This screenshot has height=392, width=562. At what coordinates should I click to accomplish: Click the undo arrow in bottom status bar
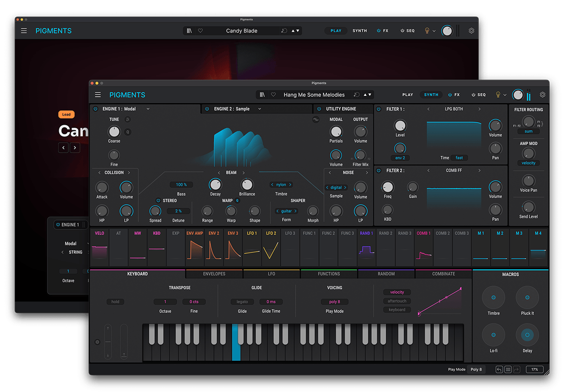click(499, 370)
